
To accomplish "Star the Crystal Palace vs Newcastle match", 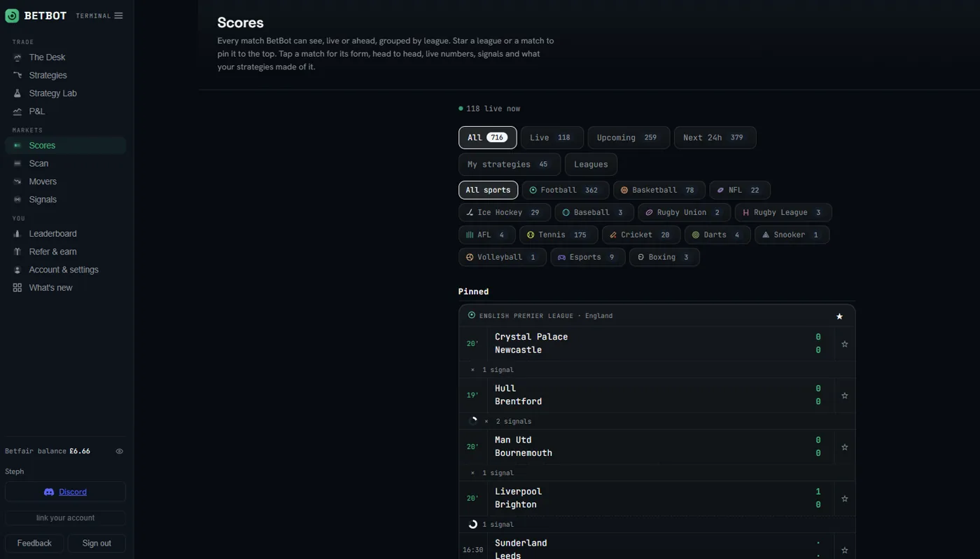I will [x=845, y=344].
